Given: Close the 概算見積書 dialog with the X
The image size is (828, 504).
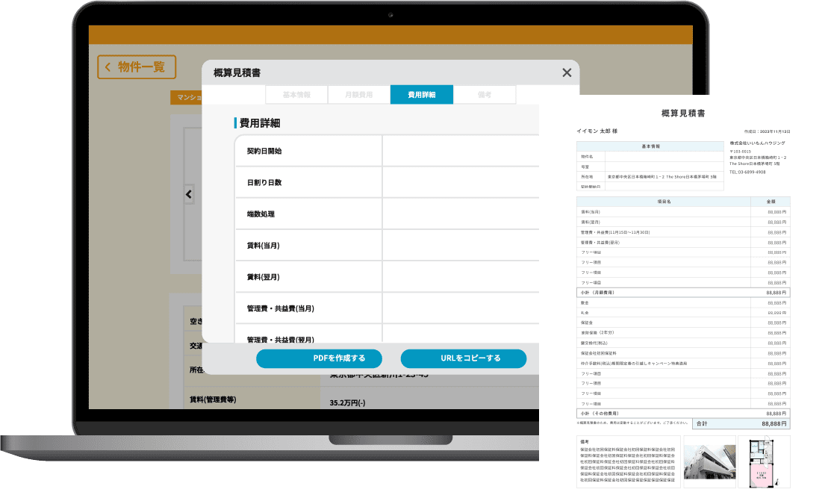Looking at the screenshot, I should [567, 72].
